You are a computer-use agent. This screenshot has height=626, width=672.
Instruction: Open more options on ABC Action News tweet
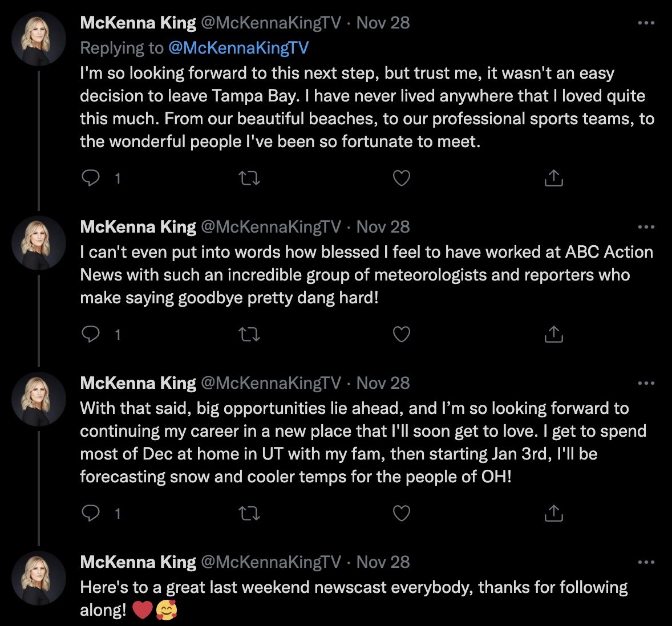tap(646, 227)
